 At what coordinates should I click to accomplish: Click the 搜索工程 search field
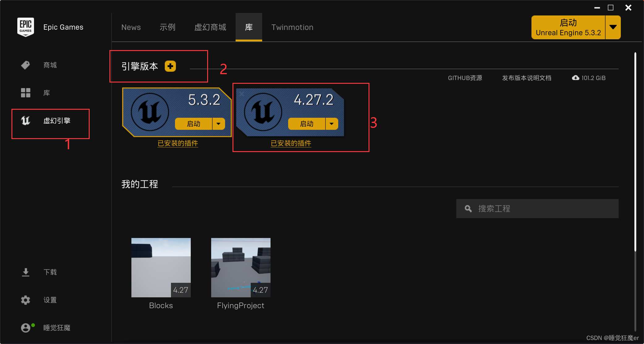pos(537,209)
